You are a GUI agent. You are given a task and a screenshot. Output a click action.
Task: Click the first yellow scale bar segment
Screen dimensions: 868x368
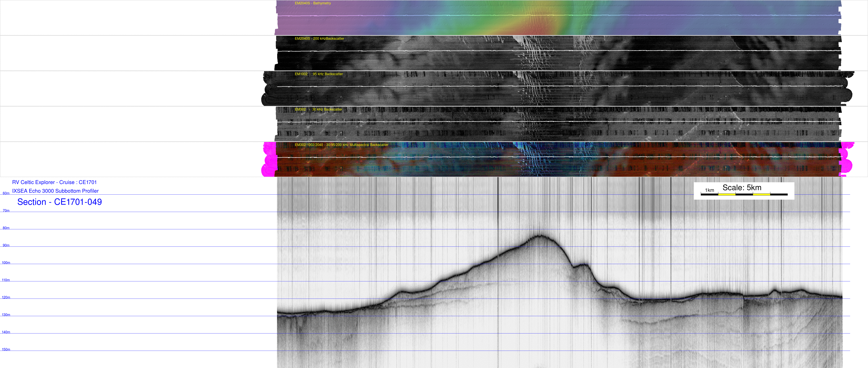(x=726, y=195)
